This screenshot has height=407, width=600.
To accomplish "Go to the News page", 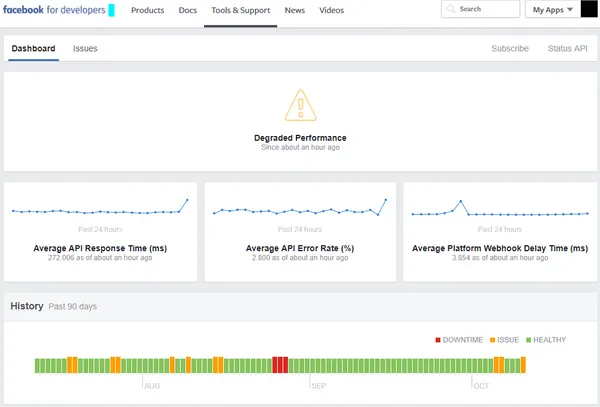I will click(x=294, y=10).
